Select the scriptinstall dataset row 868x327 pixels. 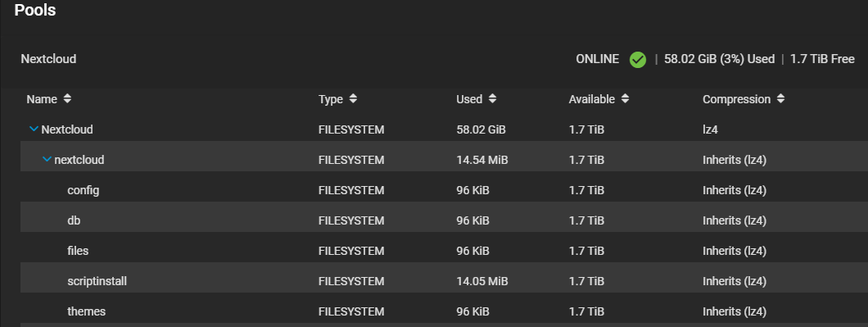(444, 281)
